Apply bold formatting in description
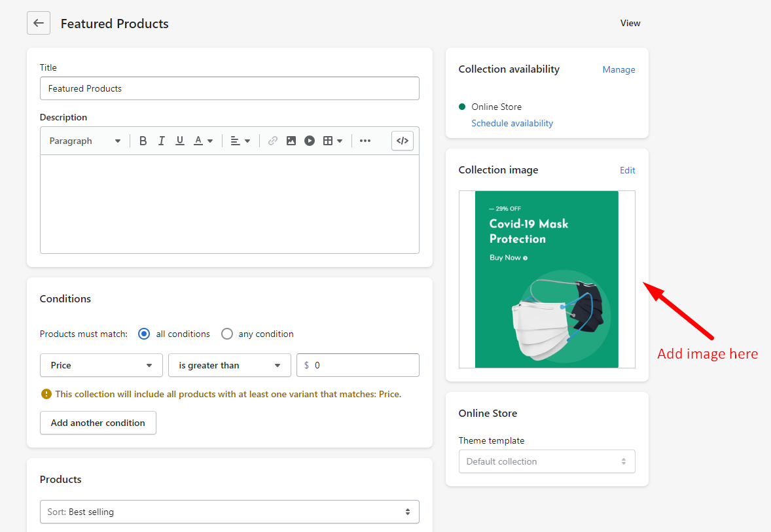 click(x=143, y=141)
